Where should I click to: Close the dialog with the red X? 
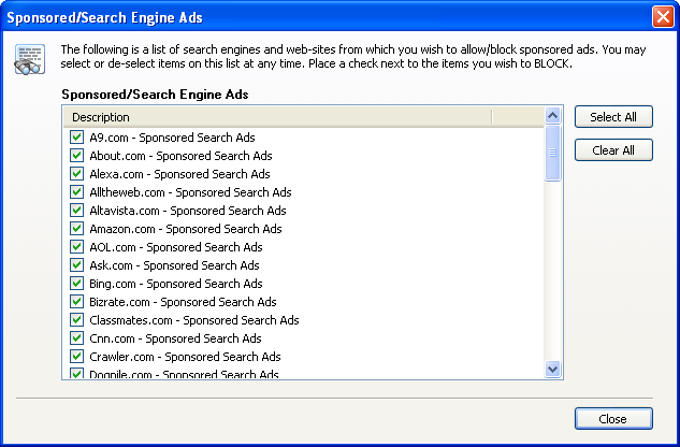pos(663,17)
